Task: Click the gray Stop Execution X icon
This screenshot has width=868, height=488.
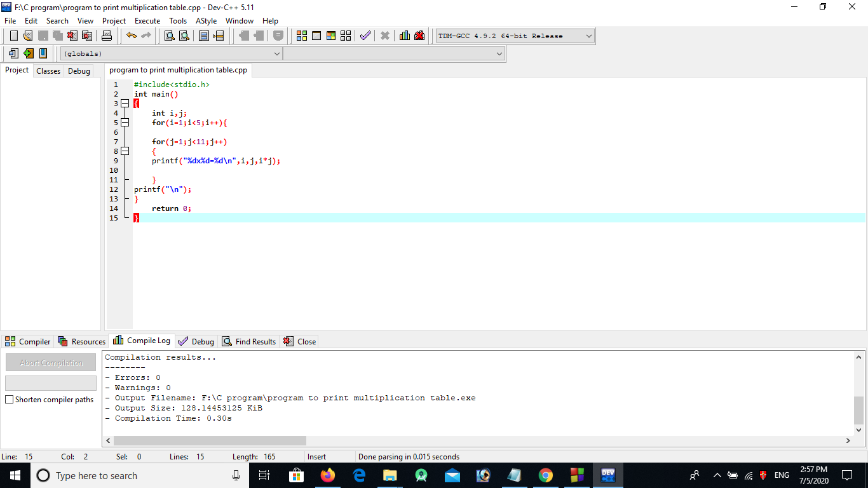Action: 384,36
